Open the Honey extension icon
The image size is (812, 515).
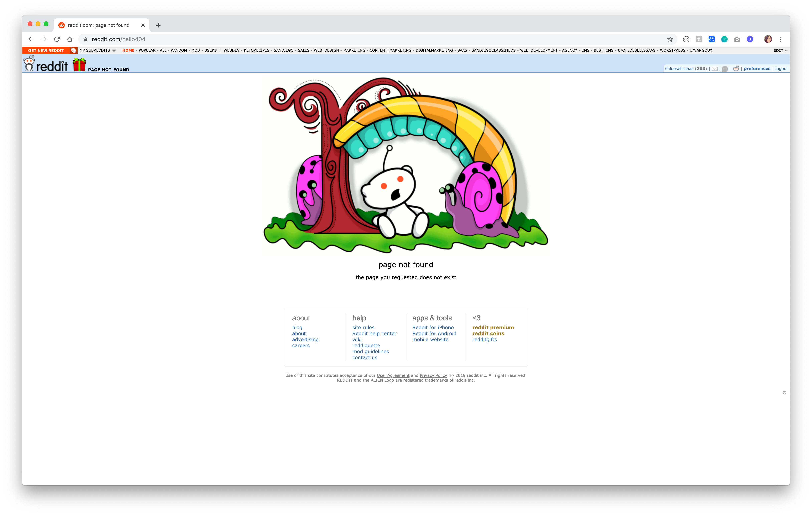(x=699, y=39)
